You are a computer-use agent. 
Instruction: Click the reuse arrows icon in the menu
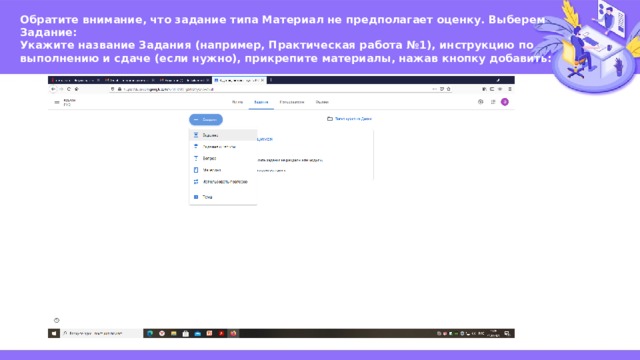coord(196,182)
